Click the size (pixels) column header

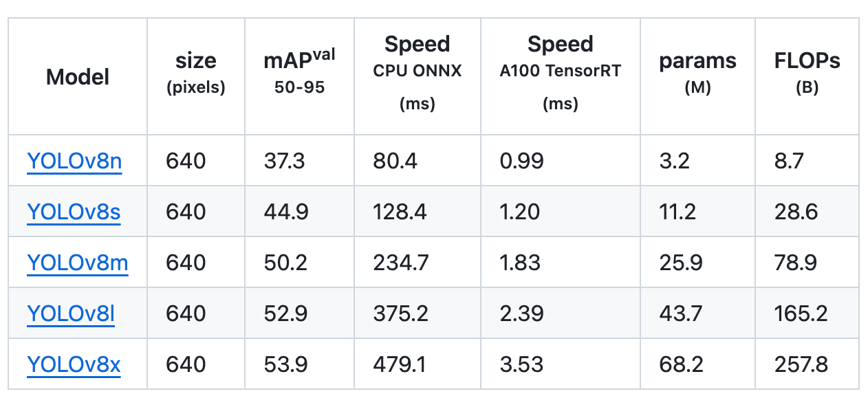tap(196, 73)
